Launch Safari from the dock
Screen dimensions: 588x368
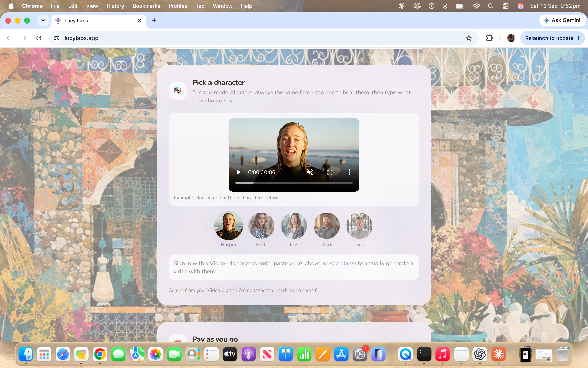coord(63,354)
